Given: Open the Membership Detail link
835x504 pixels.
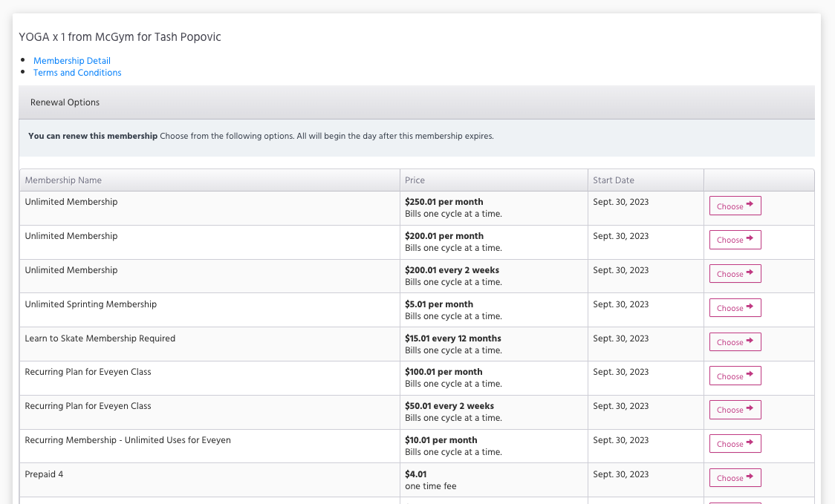Looking at the screenshot, I should click(x=72, y=61).
